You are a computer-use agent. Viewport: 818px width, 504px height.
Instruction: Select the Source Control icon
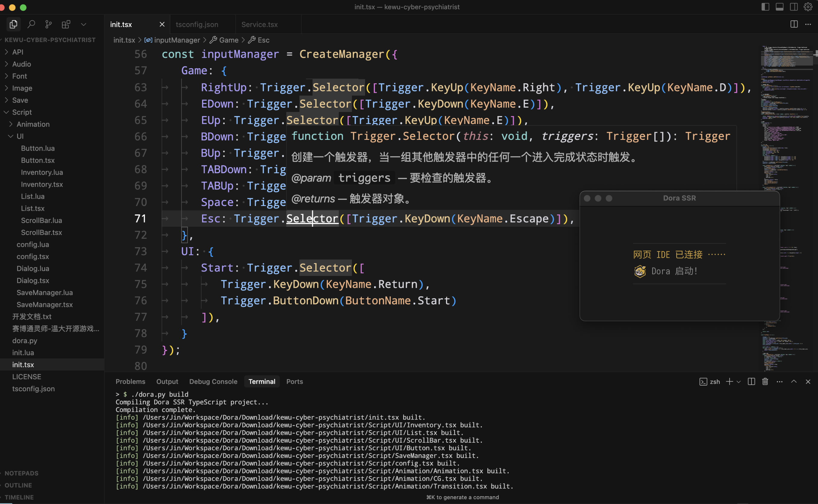pyautogui.click(x=48, y=24)
